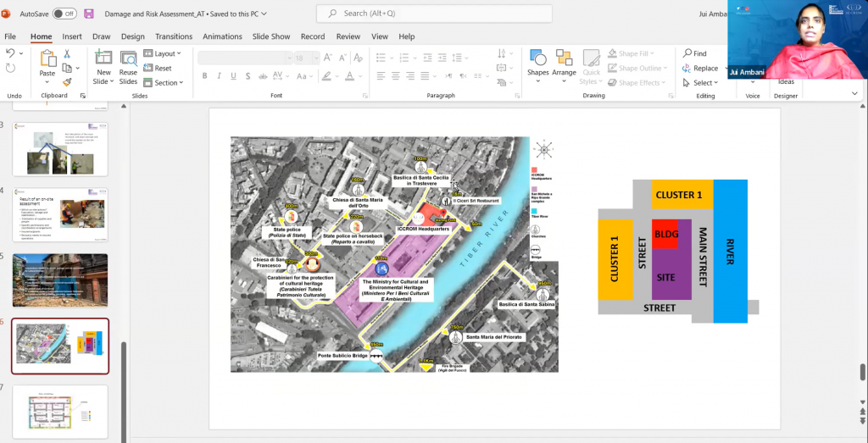Open the Text Direction dropdown
The image size is (868, 443).
(x=504, y=53)
